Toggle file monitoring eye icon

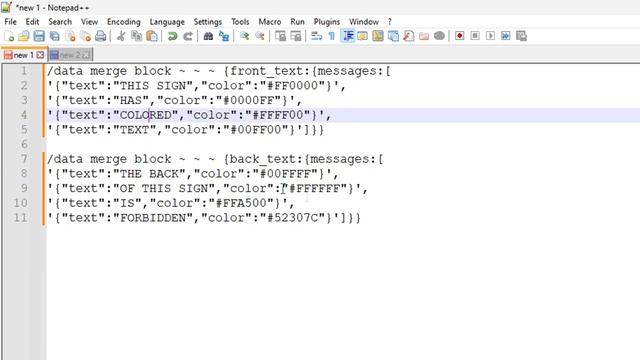(x=439, y=36)
